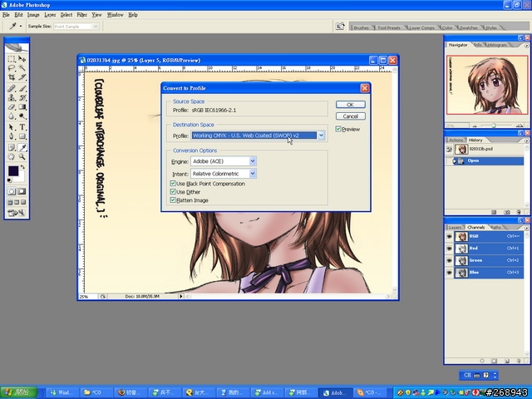The width and height of the screenshot is (532, 399).
Task: Click OK in Convert to Profile
Action: tap(351, 105)
